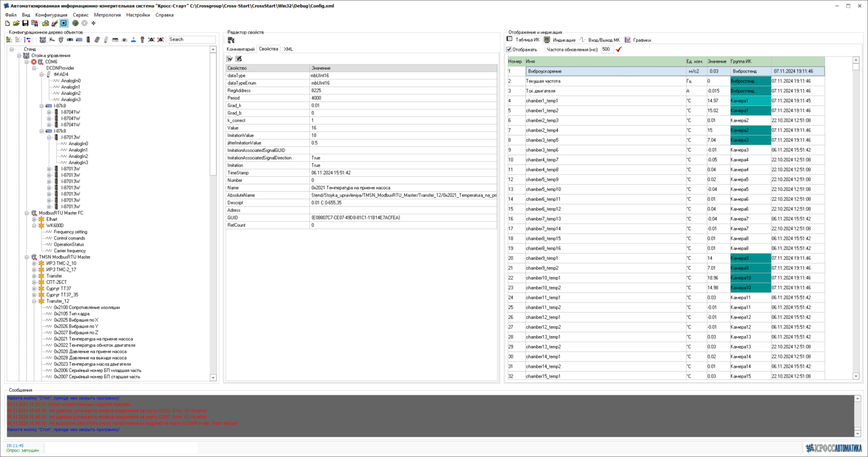The height and width of the screenshot is (457, 868).
Task: Select '0x2025 Вибрация по X' tree item
Action: [x=76, y=320]
